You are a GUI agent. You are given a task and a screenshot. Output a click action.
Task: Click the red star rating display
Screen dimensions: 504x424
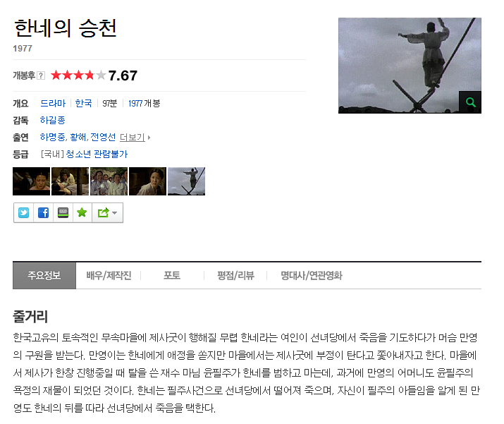[78, 75]
